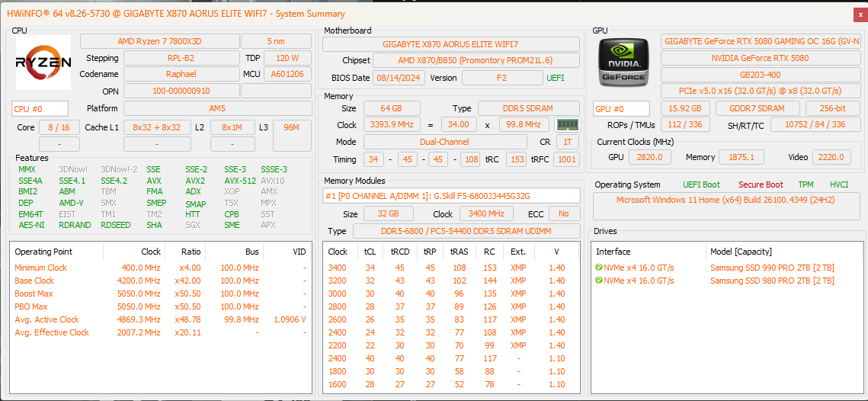
Task: Click the AVX-512 feature label
Action: point(240,181)
